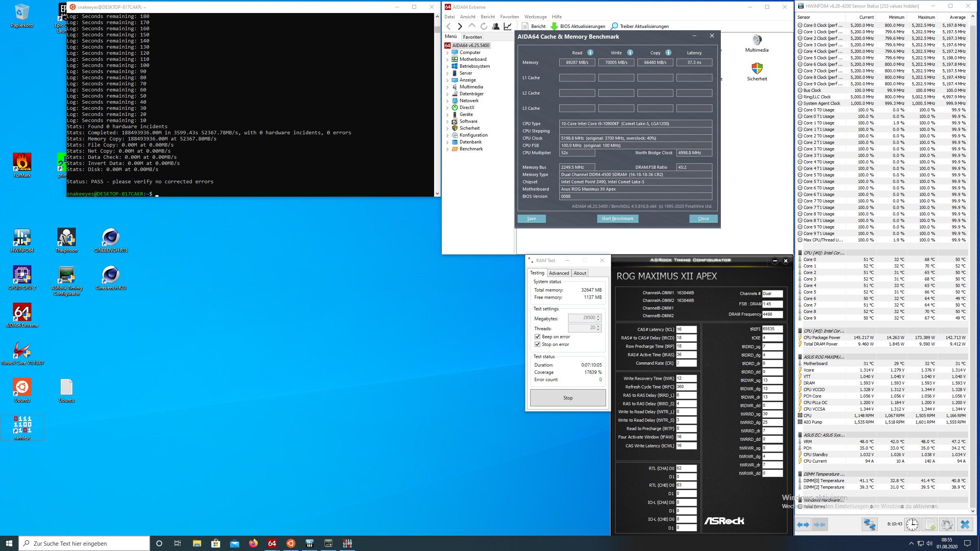Open the Werkzeuge menu in AIDA64
Viewport: 980px width, 551px height.
pyautogui.click(x=535, y=16)
